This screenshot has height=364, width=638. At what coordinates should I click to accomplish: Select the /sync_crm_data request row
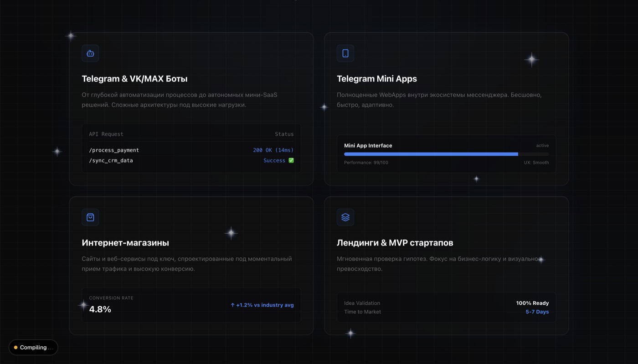191,160
